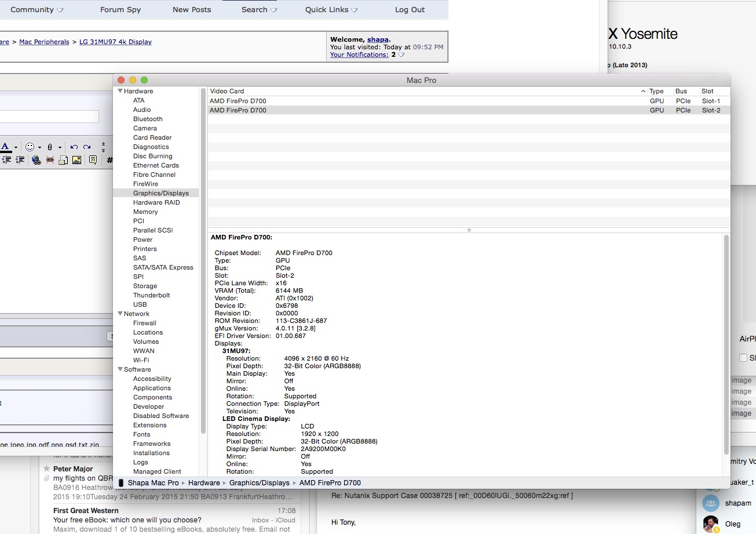This screenshot has height=534, width=756.
Task: Open the LG 31MU97 4k Display thread link
Action: point(116,42)
